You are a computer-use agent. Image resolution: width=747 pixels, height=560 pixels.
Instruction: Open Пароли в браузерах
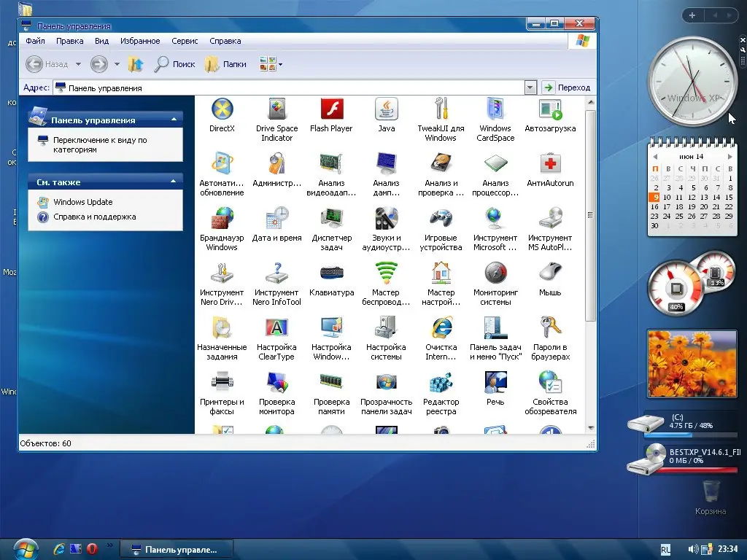point(550,338)
